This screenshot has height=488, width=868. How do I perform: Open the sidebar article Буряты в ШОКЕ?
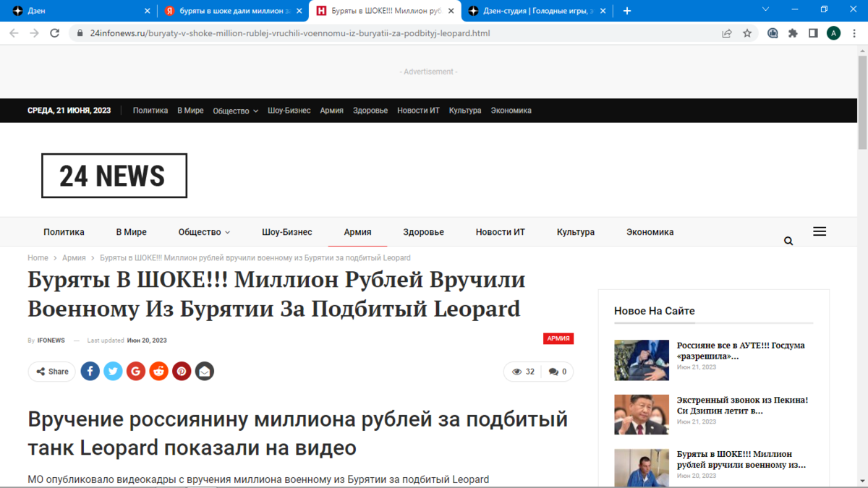coord(741,459)
